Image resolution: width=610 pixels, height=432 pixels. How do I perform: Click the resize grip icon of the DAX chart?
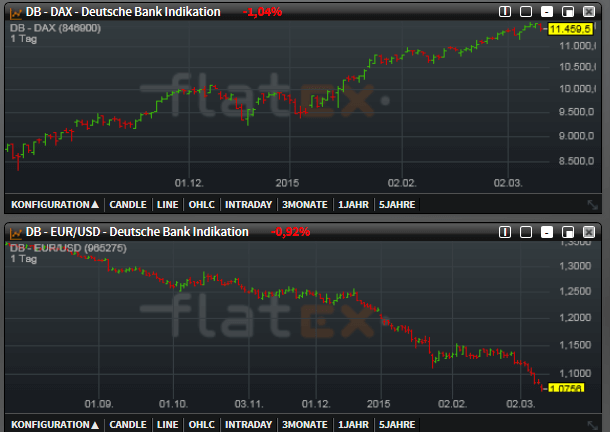point(592,204)
